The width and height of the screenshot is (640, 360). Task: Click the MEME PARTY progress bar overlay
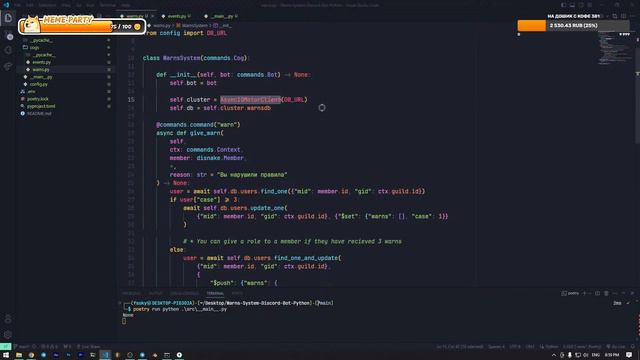click(82, 27)
